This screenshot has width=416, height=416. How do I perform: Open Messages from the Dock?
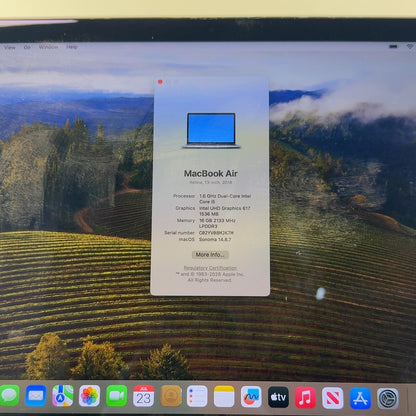pyautogui.click(x=9, y=396)
